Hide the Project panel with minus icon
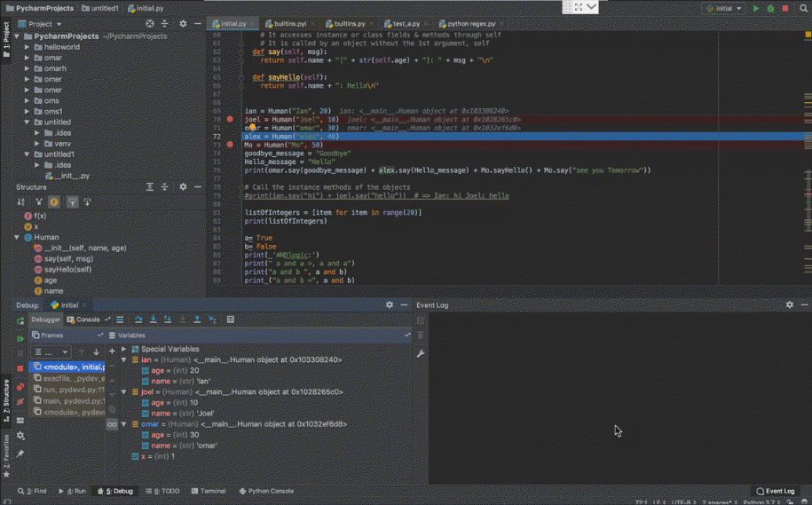 (198, 24)
